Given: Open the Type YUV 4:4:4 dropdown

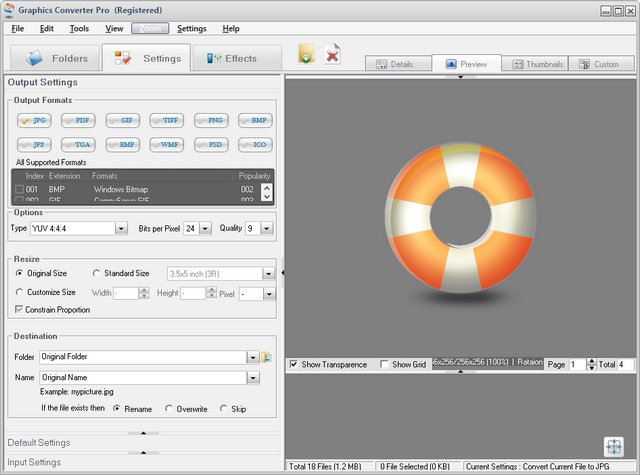Looking at the screenshot, I should click(120, 228).
